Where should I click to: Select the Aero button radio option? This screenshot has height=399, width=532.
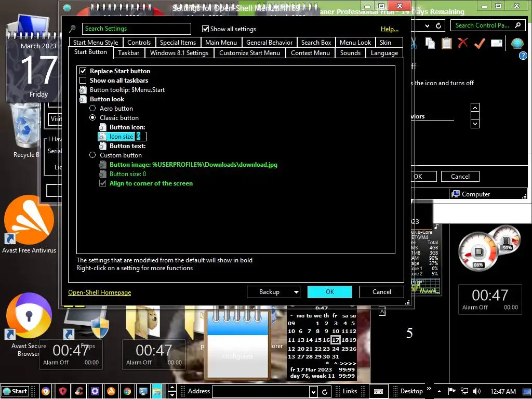[x=92, y=108]
